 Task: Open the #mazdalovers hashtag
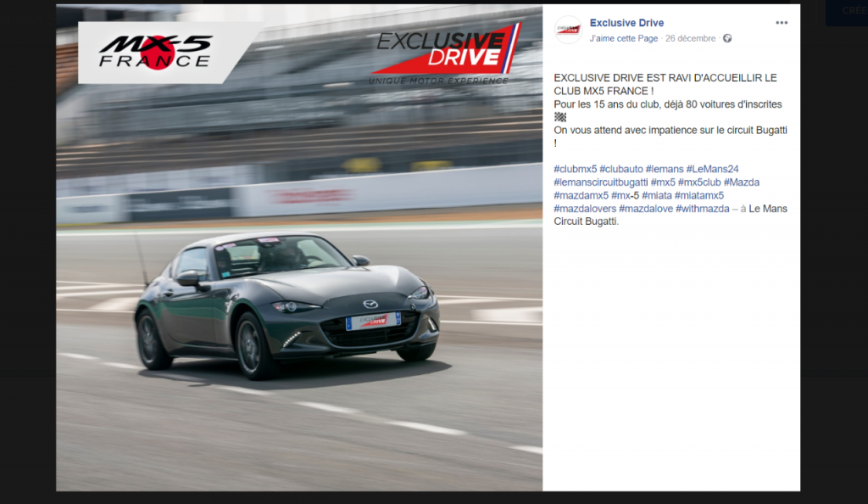[585, 209]
